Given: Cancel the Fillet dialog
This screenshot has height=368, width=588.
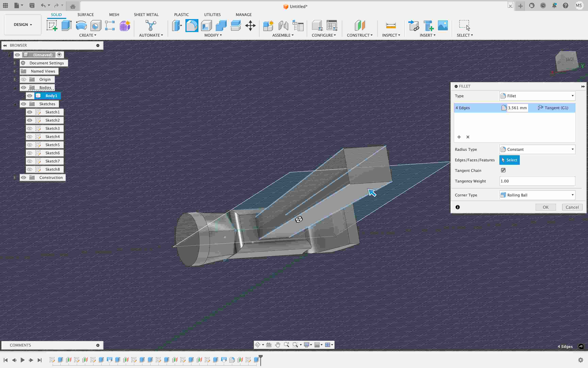Looking at the screenshot, I should (x=572, y=207).
